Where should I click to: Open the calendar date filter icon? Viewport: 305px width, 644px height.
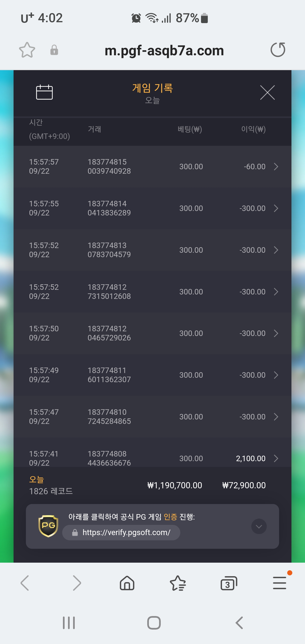(44, 92)
